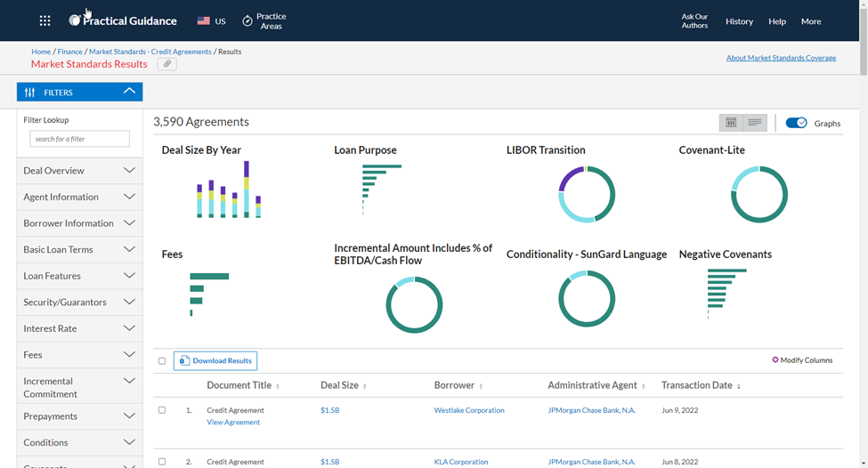The height and width of the screenshot is (468, 868).
Task: Click the Jun 9, 2022 transaction date
Action: point(680,410)
